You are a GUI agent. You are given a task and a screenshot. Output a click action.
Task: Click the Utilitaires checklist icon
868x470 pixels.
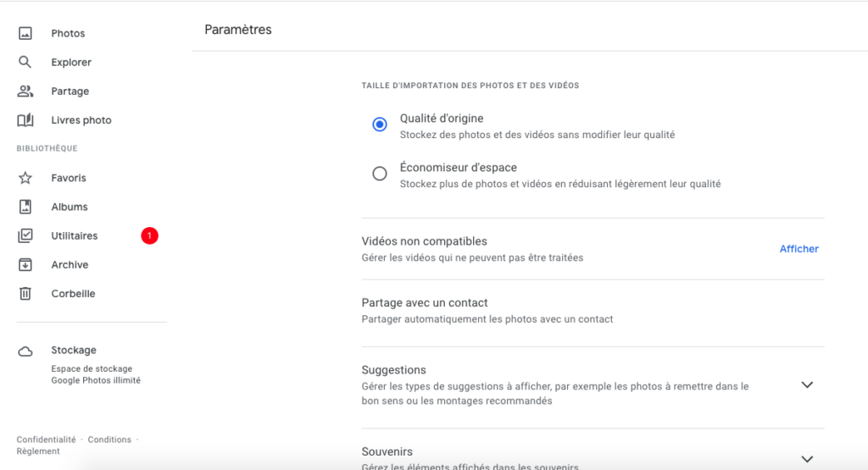[x=25, y=235]
